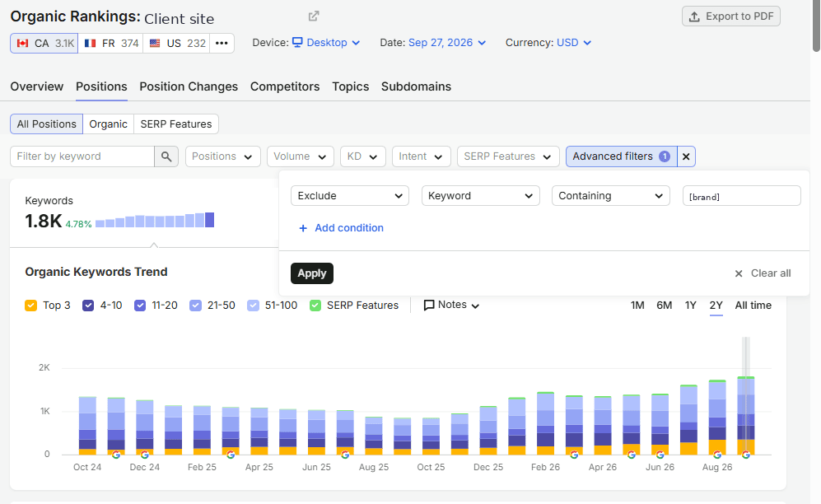Toggle the Advanced filters panel button
Screen dimensions: 821x504
622,156
